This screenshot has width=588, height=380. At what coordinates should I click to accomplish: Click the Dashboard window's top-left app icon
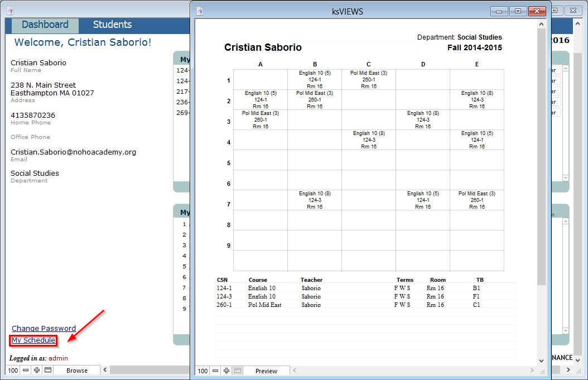pos(10,11)
